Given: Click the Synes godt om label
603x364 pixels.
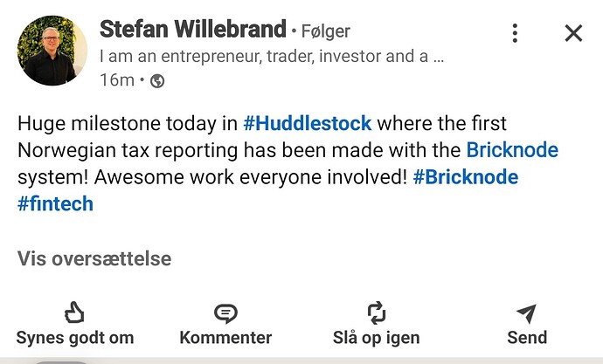Looking at the screenshot, I should click(x=75, y=338).
